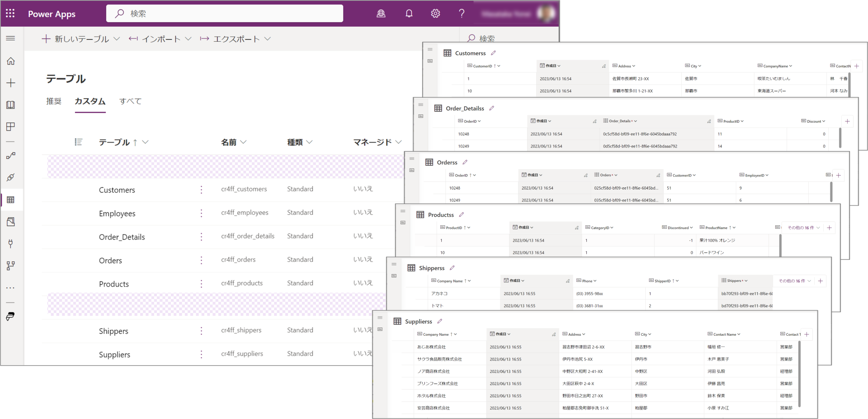This screenshot has width=868, height=419.
Task: Click Supplierss vertical scrollbar
Action: (x=799, y=373)
